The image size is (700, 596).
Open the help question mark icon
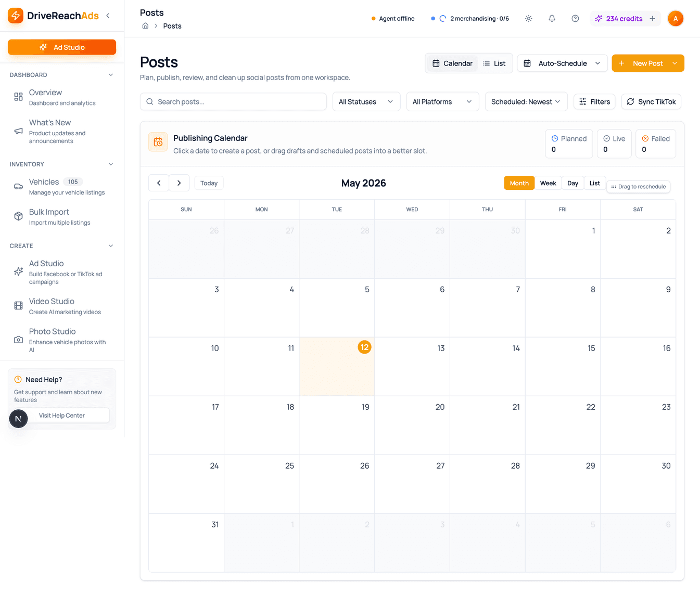tap(575, 19)
